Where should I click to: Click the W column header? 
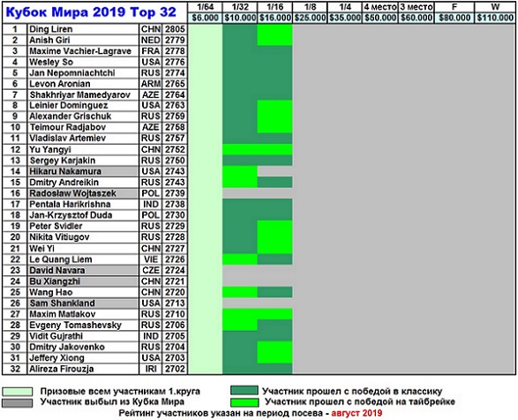[495, 7]
